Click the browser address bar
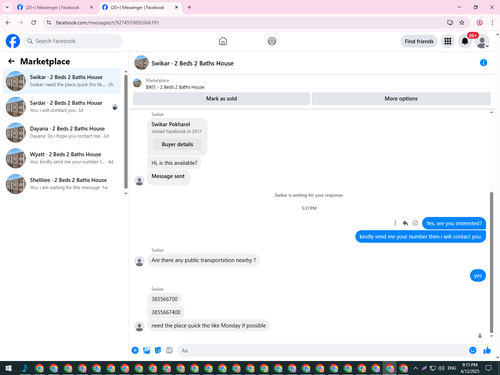Screen dimensions: 500x375 247,22
